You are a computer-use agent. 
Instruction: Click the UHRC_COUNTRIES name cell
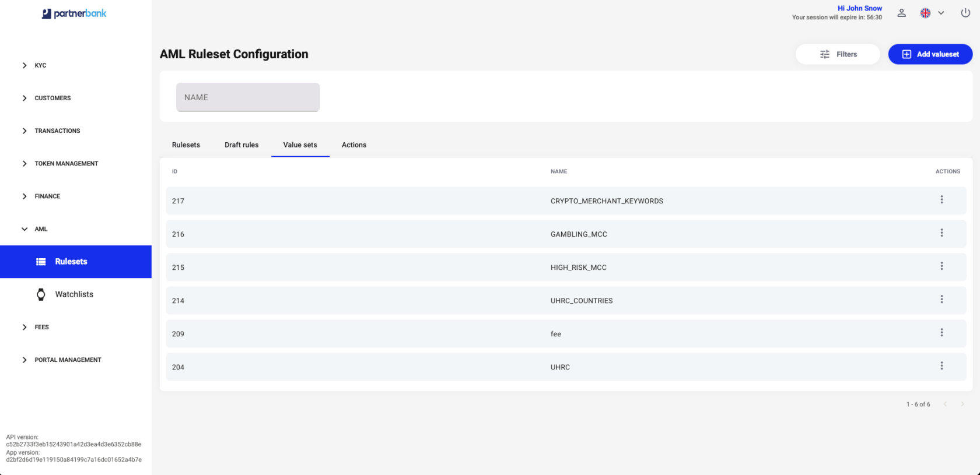click(582, 301)
